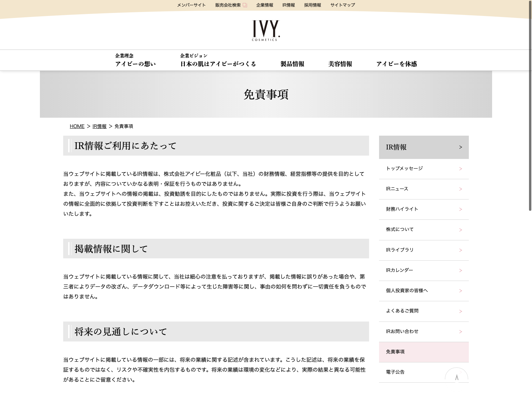This screenshot has height=399, width=532.
Task: Click IR情報 in the breadcrumb
Action: click(x=99, y=126)
